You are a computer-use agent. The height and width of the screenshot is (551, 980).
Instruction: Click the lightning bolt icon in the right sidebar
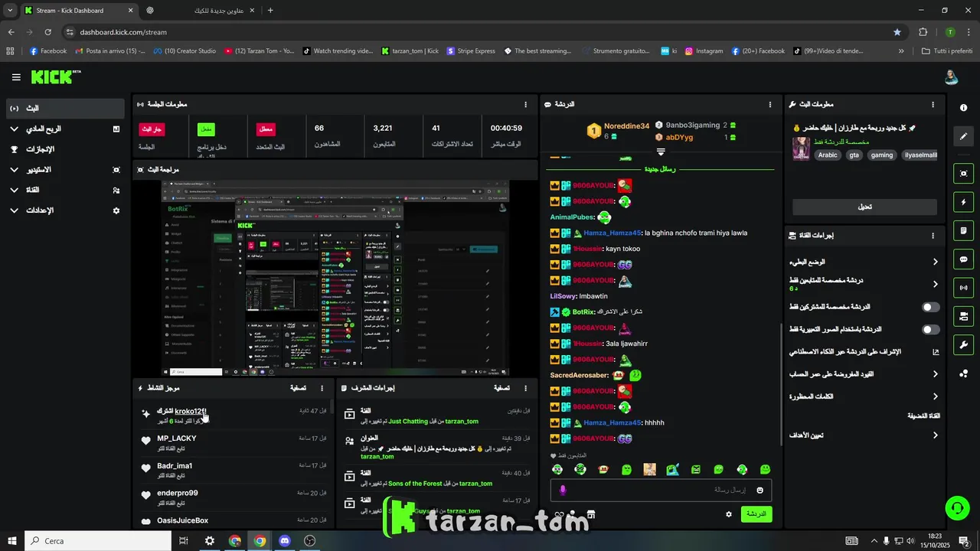pyautogui.click(x=963, y=202)
